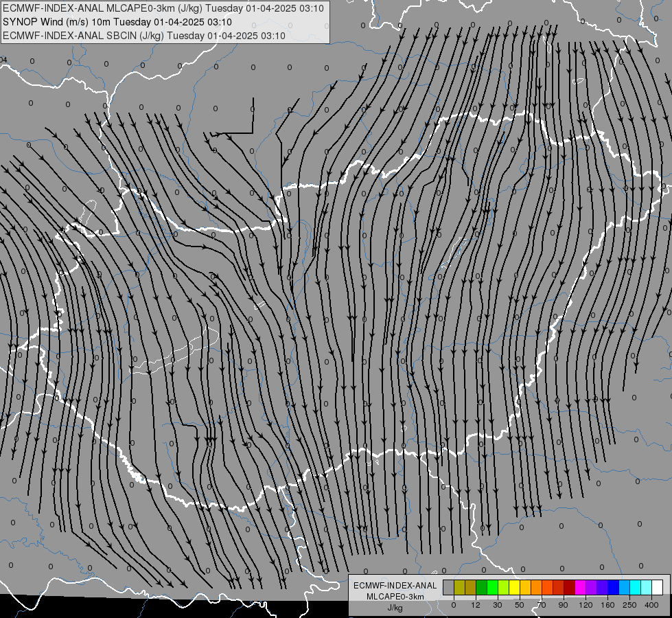Click the dark red legend swatch
Viewport: 672px width, 618px height.
click(x=570, y=588)
